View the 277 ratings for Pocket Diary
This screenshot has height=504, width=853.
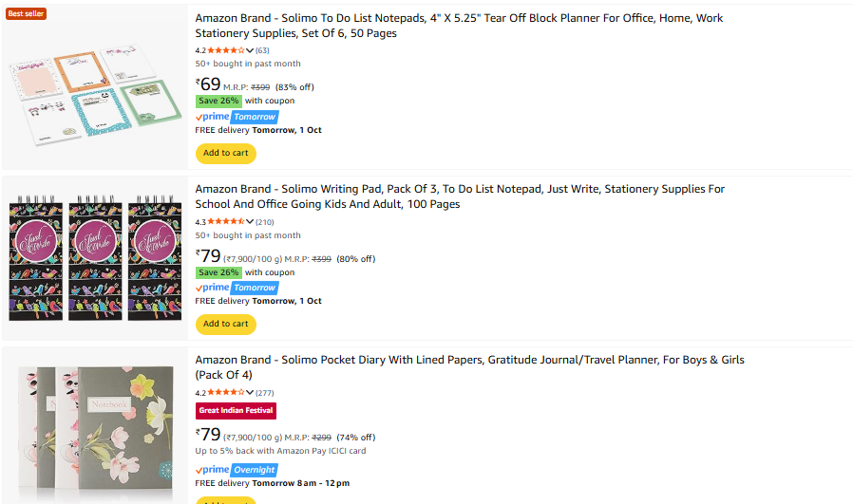point(265,393)
